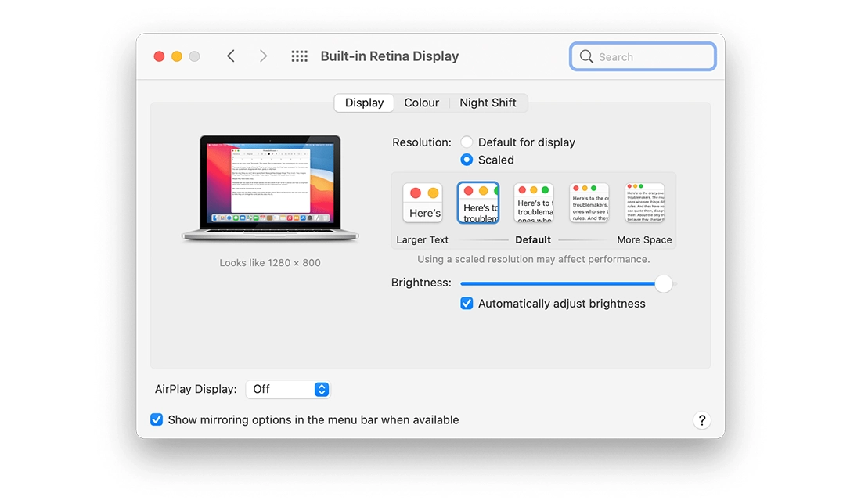This screenshot has width=861, height=504.
Task: Select the Larger Text resolution thumbnail
Action: pos(423,203)
